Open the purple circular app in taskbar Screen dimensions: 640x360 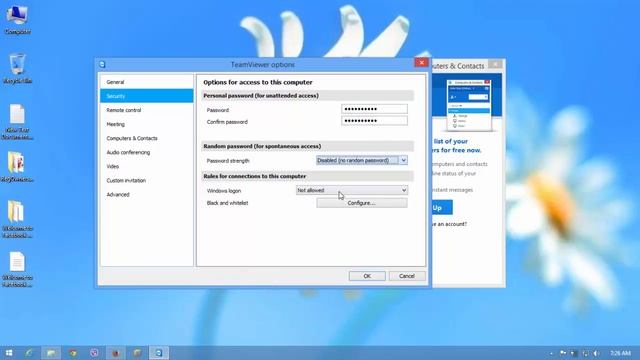[94, 353]
